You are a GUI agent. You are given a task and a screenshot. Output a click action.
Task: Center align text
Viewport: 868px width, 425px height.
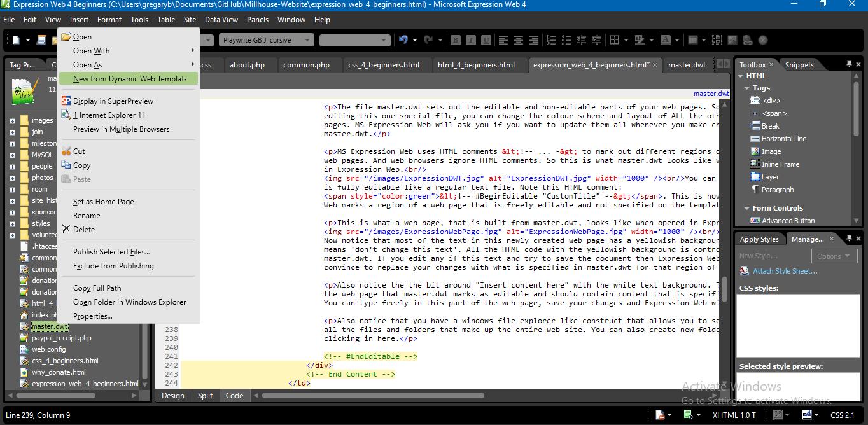[x=519, y=40]
